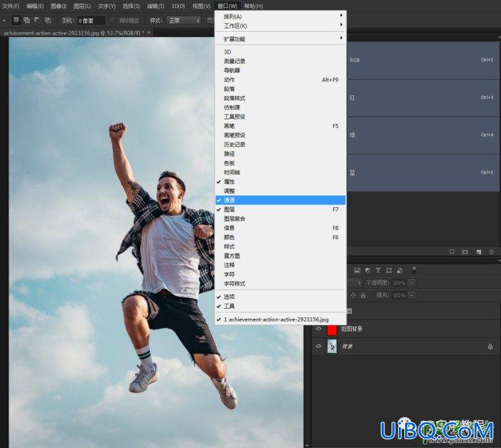Choose 画笔 F5 in the Window menu
The height and width of the screenshot is (448, 501).
pos(281,126)
